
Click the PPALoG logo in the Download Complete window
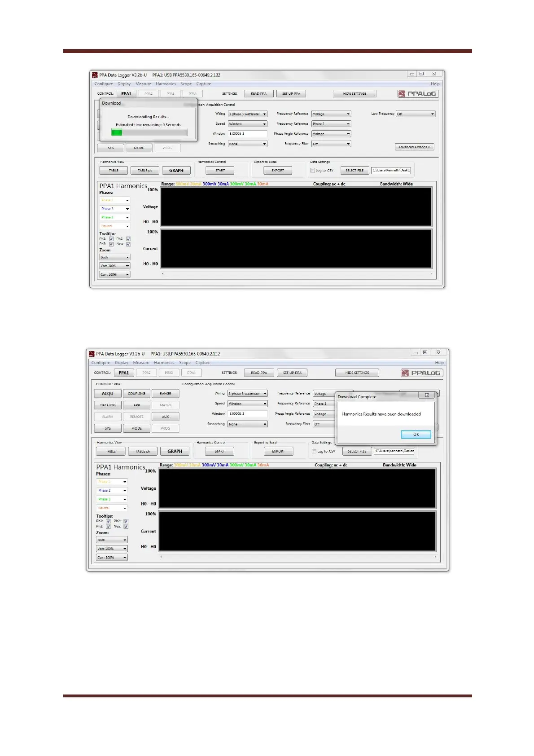click(x=422, y=373)
